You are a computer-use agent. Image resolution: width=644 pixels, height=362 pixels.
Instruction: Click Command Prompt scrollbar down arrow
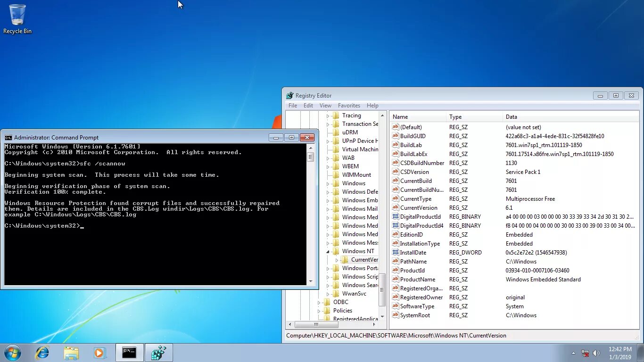pos(310,281)
